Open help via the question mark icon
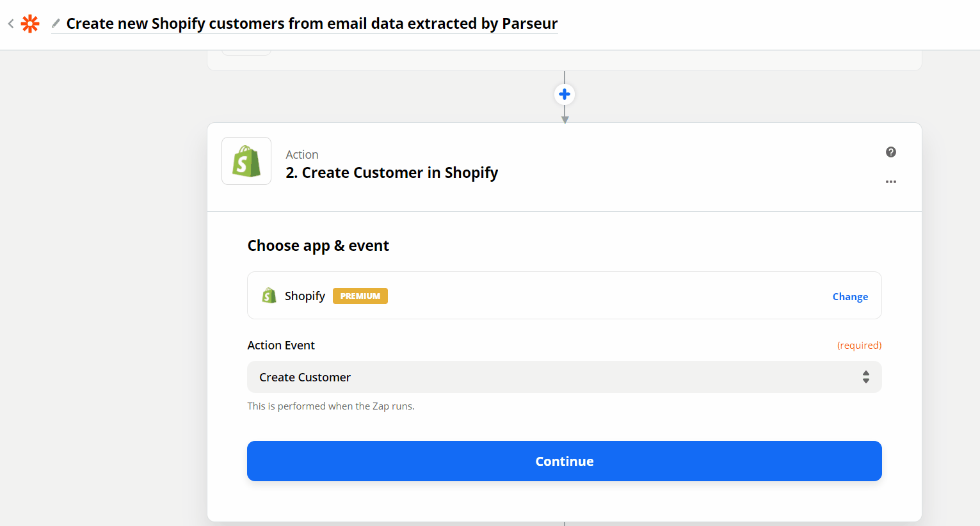The width and height of the screenshot is (980, 526). click(x=890, y=152)
